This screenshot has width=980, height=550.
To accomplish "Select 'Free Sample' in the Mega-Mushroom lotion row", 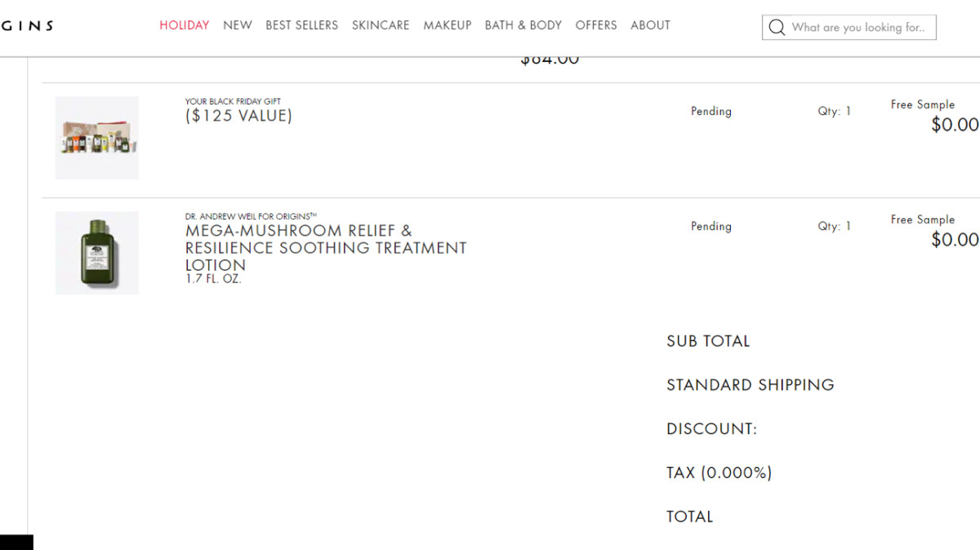I will 923,220.
